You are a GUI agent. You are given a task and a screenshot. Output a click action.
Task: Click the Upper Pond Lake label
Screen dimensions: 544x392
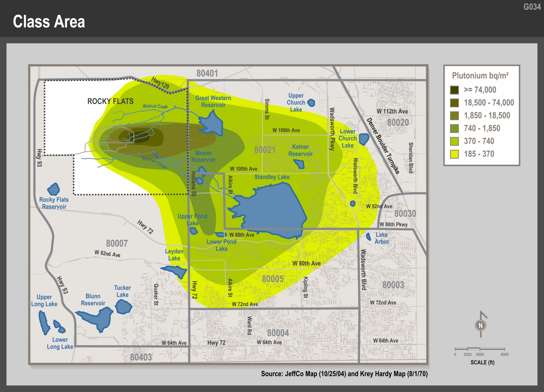pos(192,220)
